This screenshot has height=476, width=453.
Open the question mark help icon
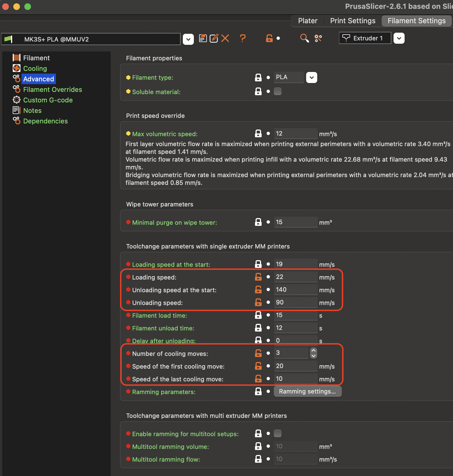click(x=243, y=38)
